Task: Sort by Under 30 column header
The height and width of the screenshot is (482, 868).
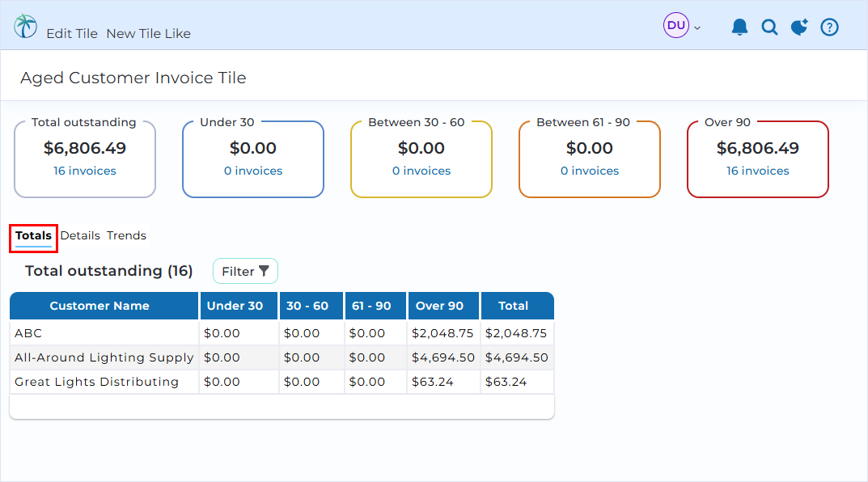Action: 239,306
